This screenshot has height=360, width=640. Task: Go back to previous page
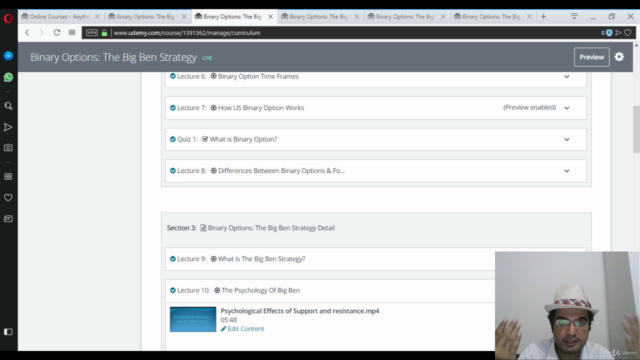27,33
